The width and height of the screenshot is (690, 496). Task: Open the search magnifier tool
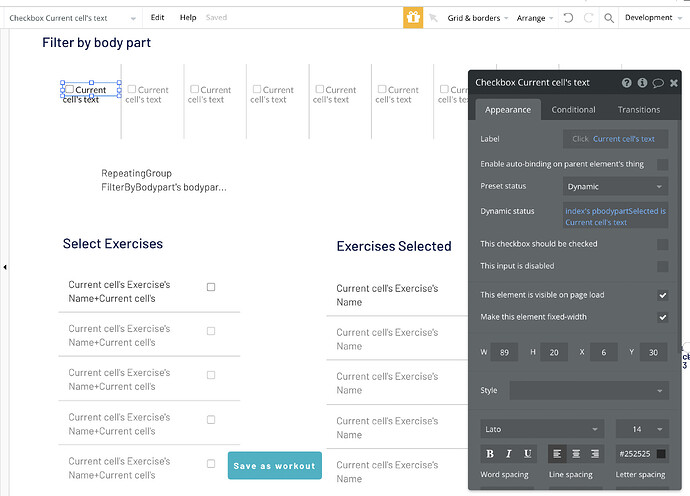click(x=609, y=18)
